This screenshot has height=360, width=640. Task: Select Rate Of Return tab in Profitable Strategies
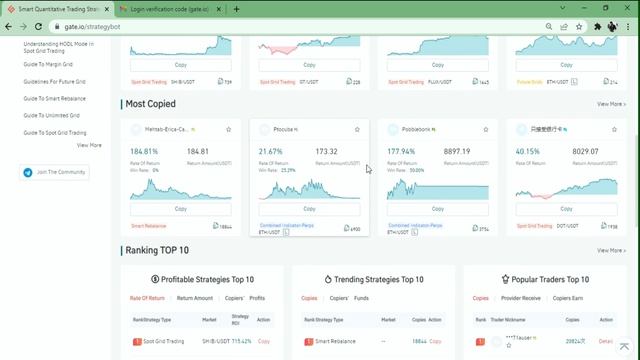click(147, 298)
